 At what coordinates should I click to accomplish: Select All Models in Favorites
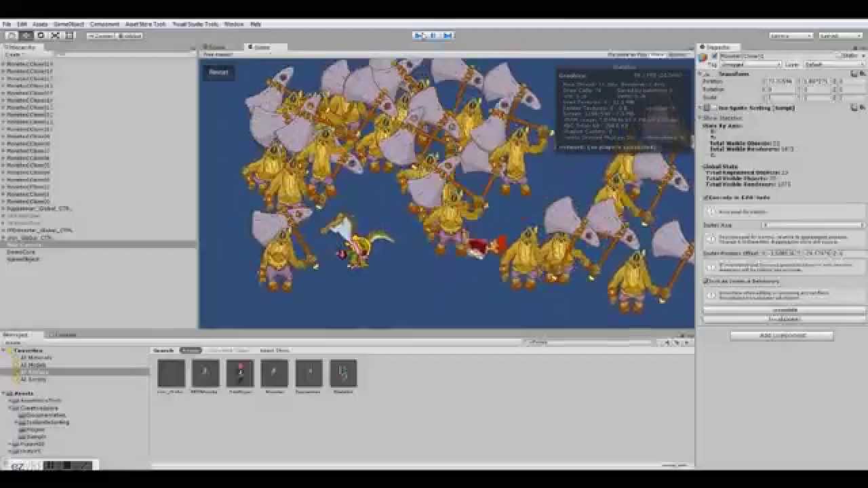point(33,365)
